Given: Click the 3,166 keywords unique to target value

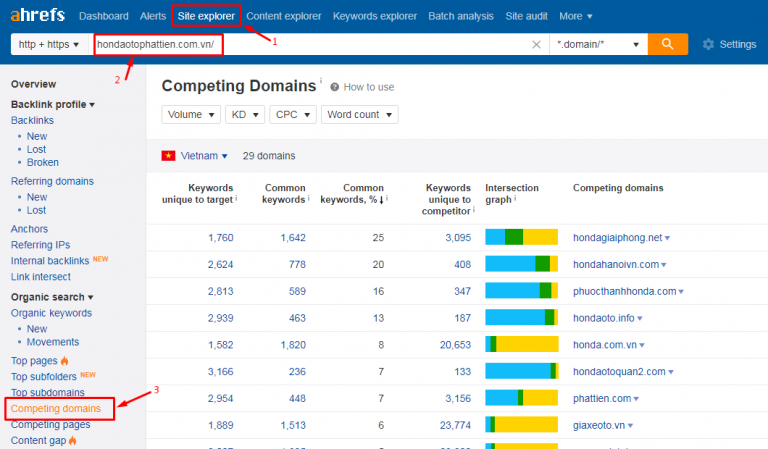Looking at the screenshot, I should click(x=220, y=372).
